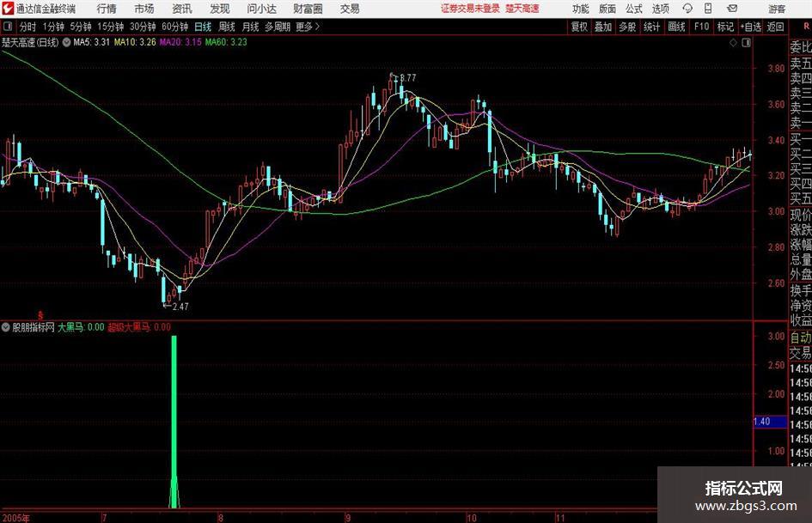Screen dimensions: 812x523
Task: Open the main chart indicator dropdown arrow
Action: 66,42
